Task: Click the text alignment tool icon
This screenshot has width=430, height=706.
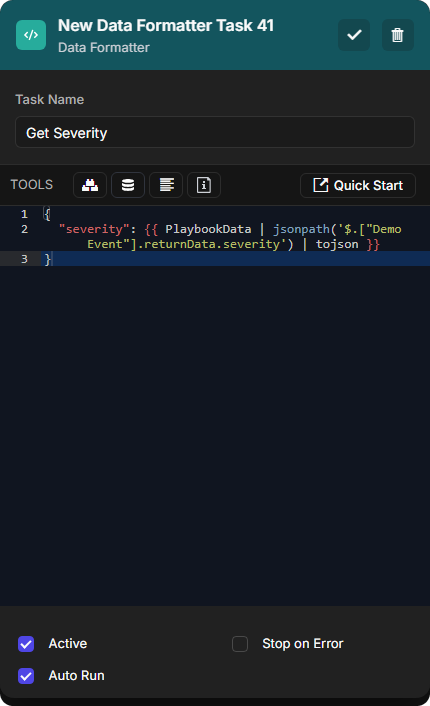Action: (166, 185)
